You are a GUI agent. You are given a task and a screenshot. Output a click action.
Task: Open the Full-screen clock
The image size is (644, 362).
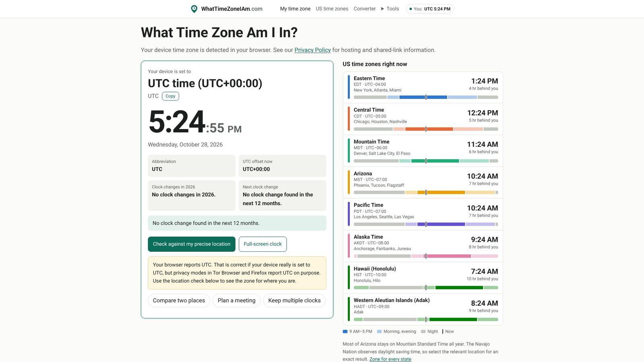click(x=262, y=244)
